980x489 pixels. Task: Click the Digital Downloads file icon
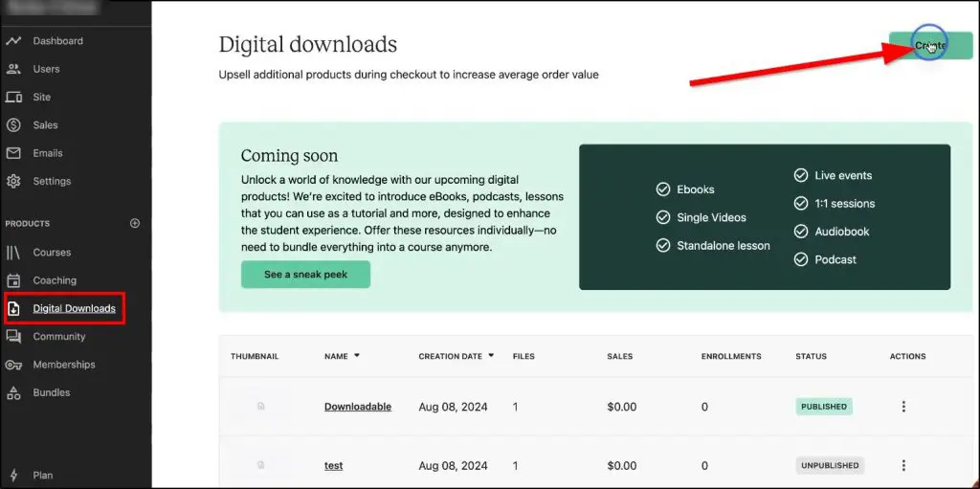point(13,309)
